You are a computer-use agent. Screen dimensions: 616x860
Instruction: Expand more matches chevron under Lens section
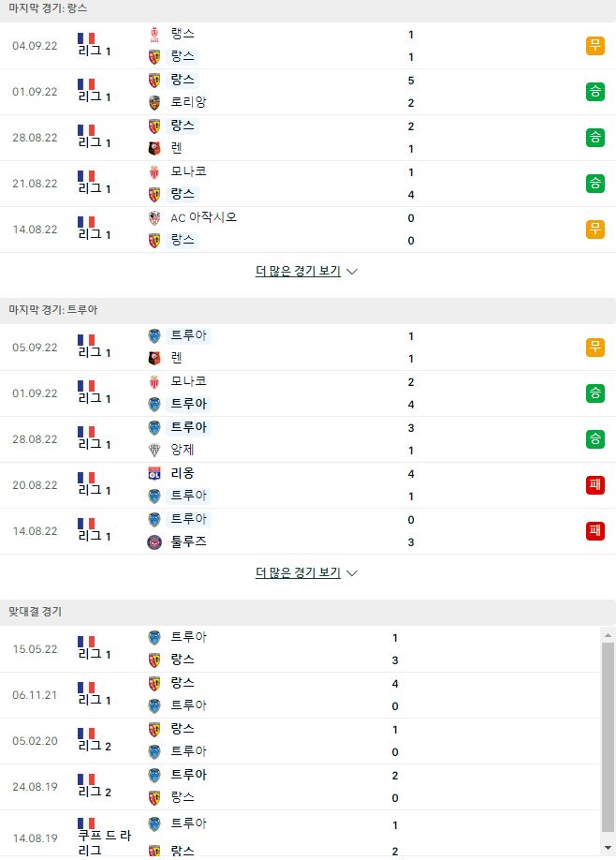[x=352, y=272]
